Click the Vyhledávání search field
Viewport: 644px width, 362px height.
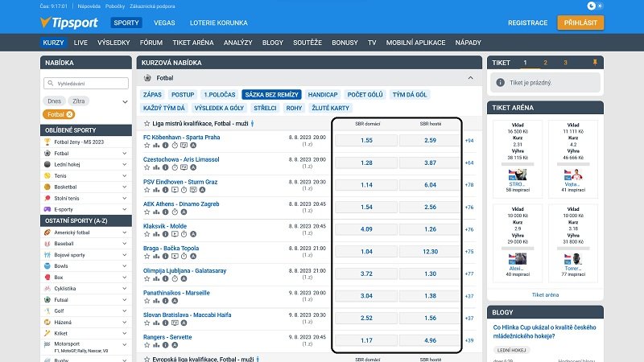86,84
